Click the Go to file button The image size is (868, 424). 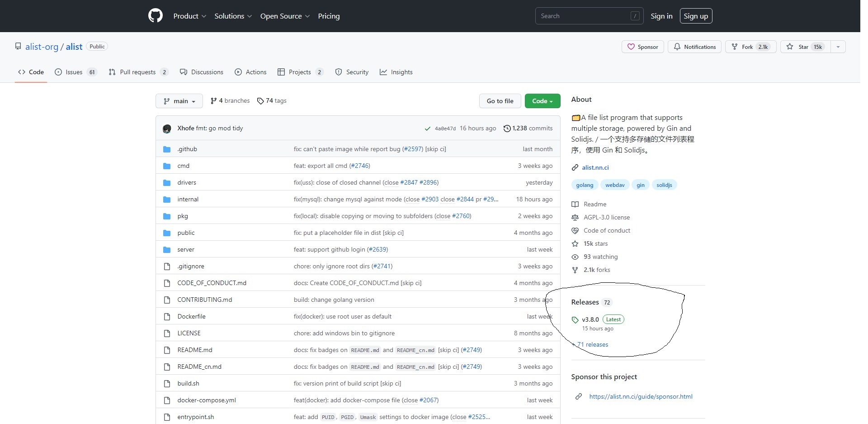[x=500, y=101]
